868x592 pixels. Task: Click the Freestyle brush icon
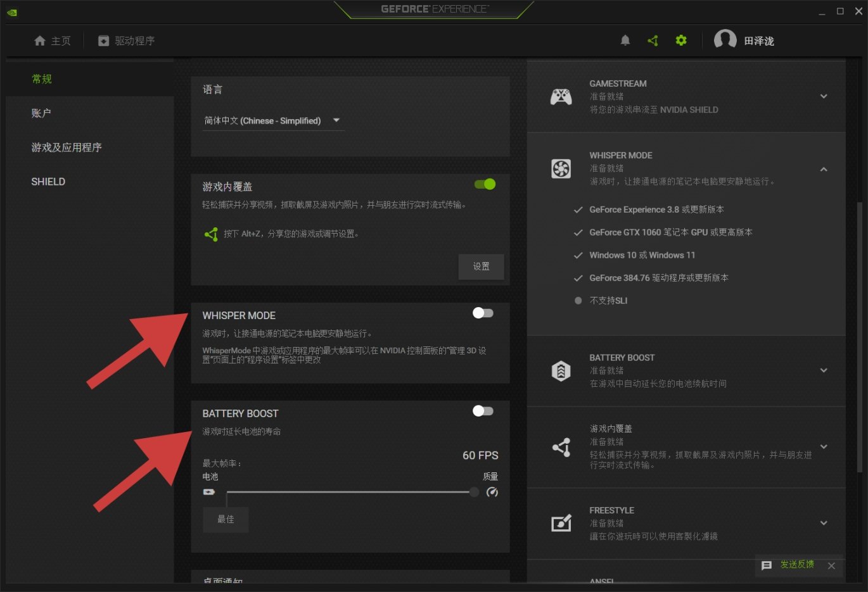pyautogui.click(x=561, y=523)
